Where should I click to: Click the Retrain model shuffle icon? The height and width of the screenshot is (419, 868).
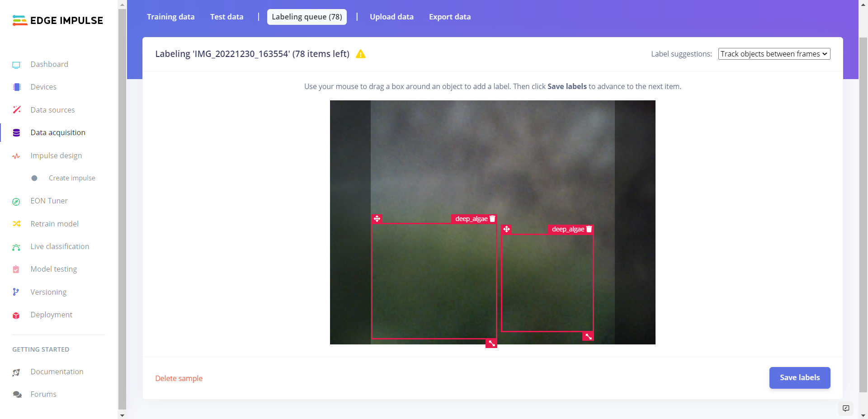click(16, 224)
